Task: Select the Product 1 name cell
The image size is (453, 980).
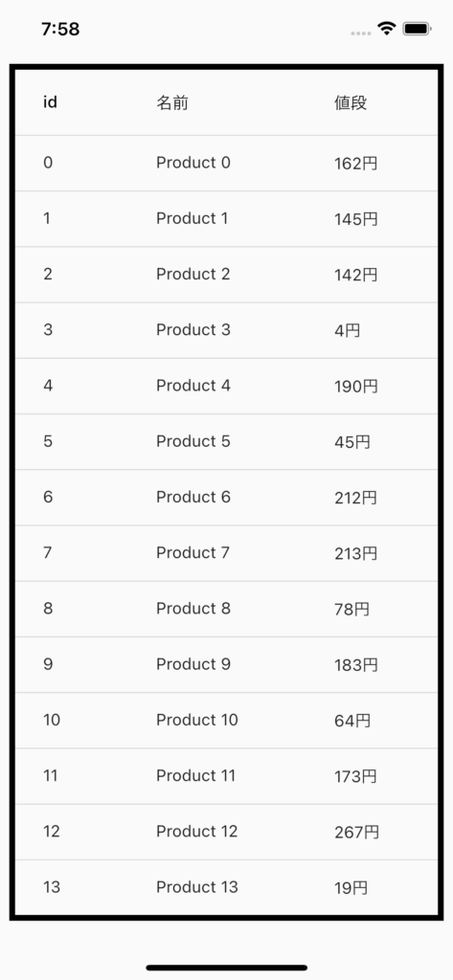Action: [x=193, y=219]
